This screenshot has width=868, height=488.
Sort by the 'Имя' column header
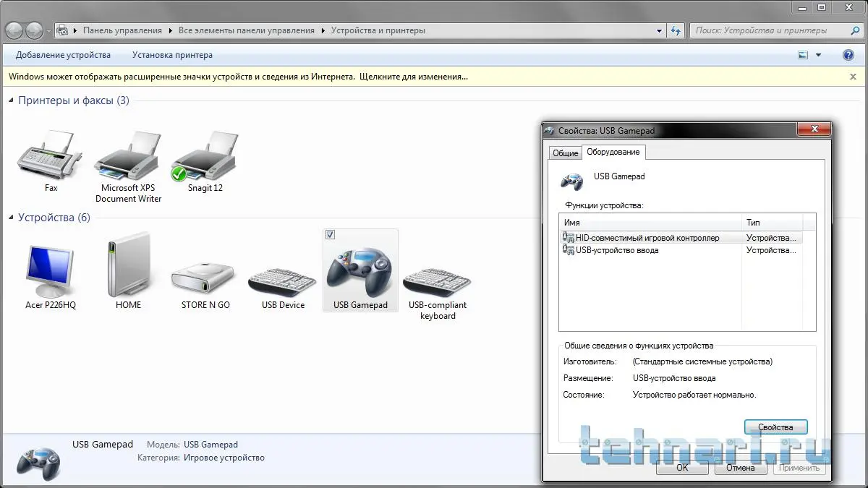(x=651, y=223)
